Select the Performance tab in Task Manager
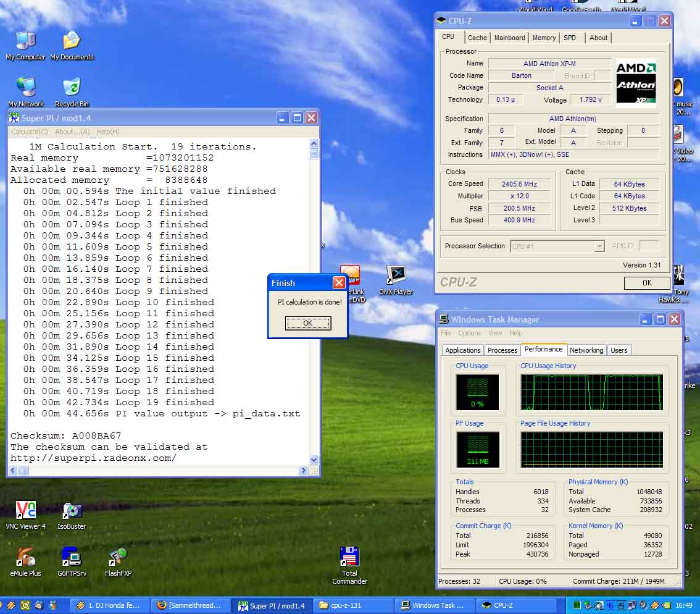The image size is (700, 614). coord(543,349)
